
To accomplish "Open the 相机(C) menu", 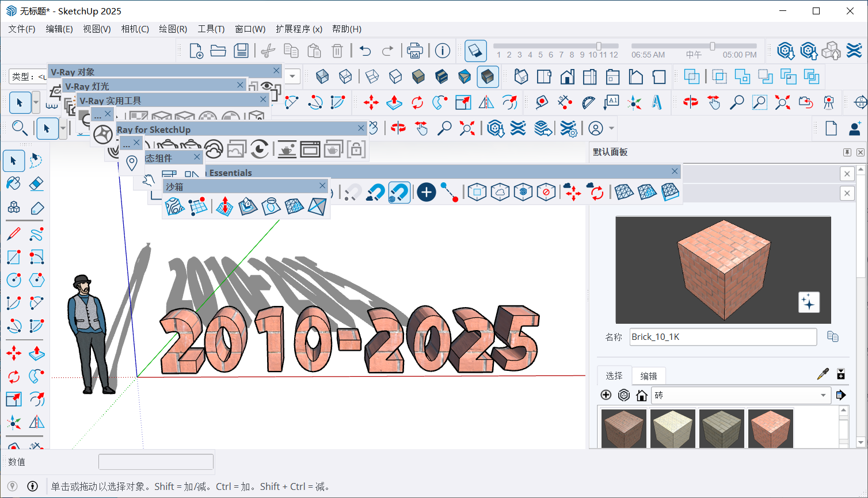I will (x=135, y=29).
